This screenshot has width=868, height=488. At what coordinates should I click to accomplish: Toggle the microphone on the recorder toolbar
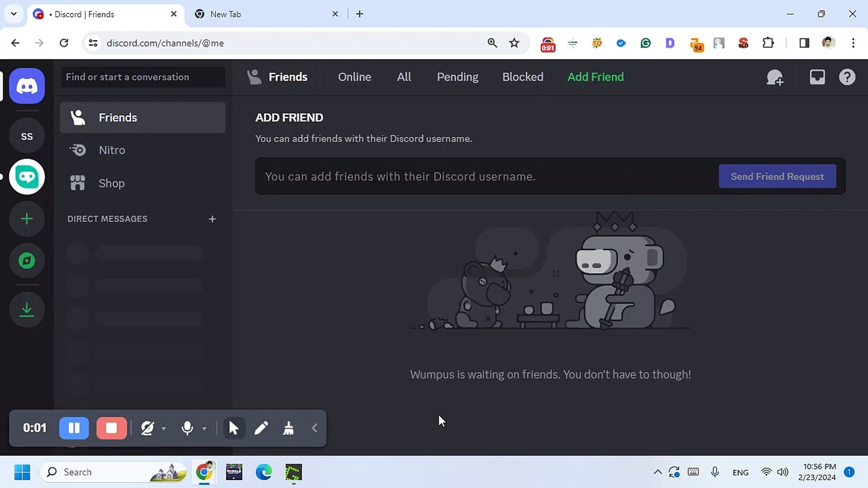click(187, 428)
